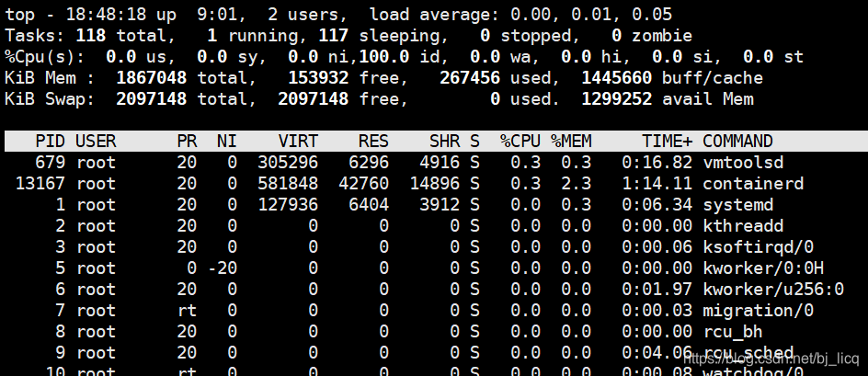Select the vmtoolsd process name
Screen dimensions: 868x376
point(743,162)
